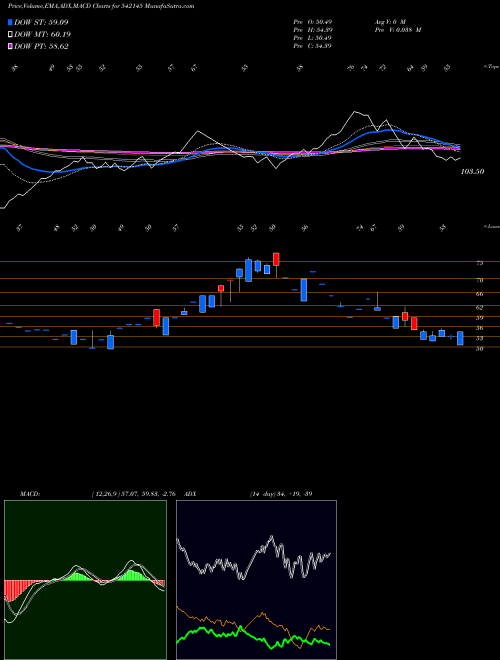Click the highest red candlestick at the peak

(x=276, y=259)
